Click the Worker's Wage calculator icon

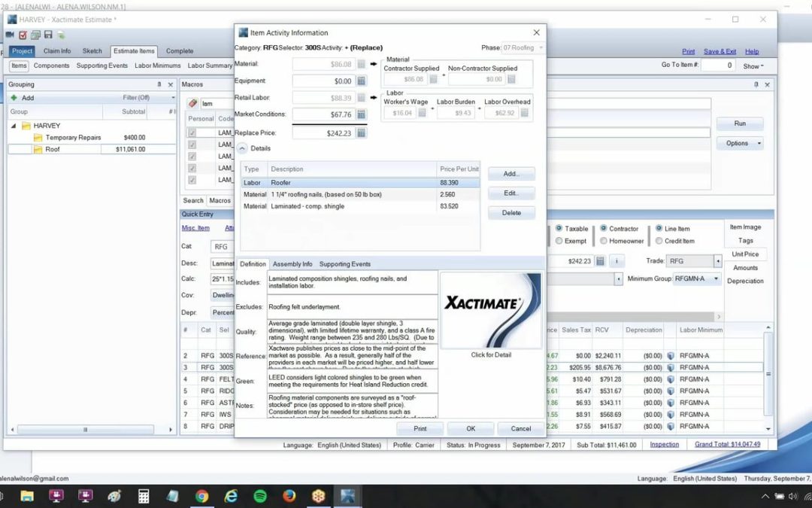click(422, 113)
